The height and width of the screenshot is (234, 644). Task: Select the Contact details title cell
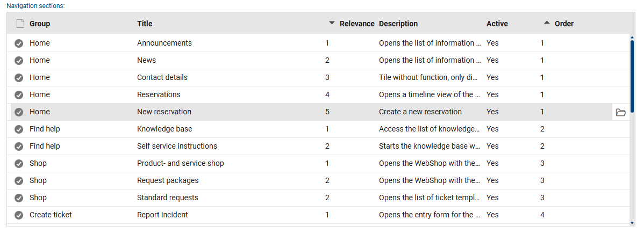tap(162, 77)
